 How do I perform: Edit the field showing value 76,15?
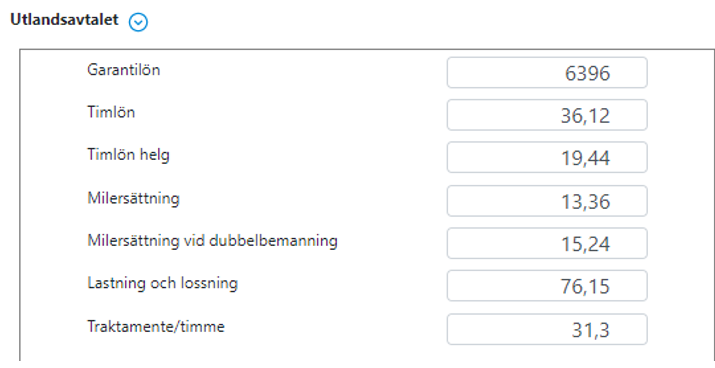547,285
